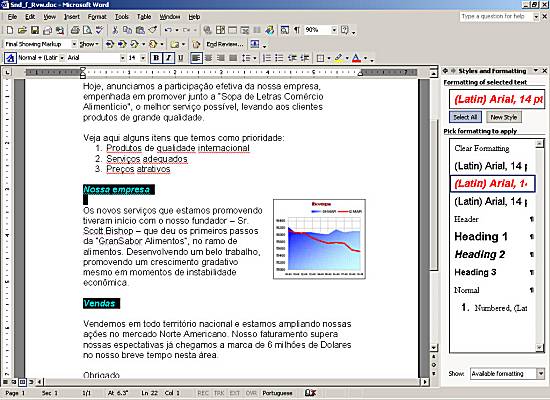Screen dimensions: 550x400
Task: Expand line spacing dropdown arrow
Action: pyautogui.click(x=255, y=58)
